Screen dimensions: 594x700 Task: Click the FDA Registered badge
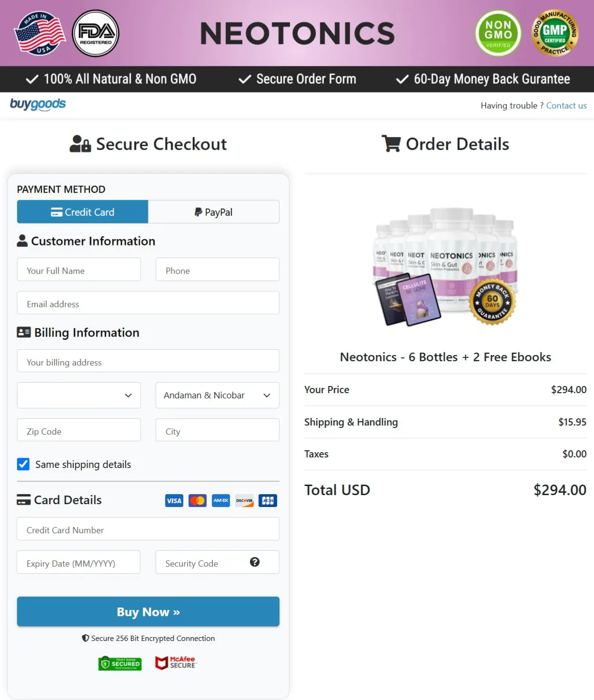pos(95,33)
